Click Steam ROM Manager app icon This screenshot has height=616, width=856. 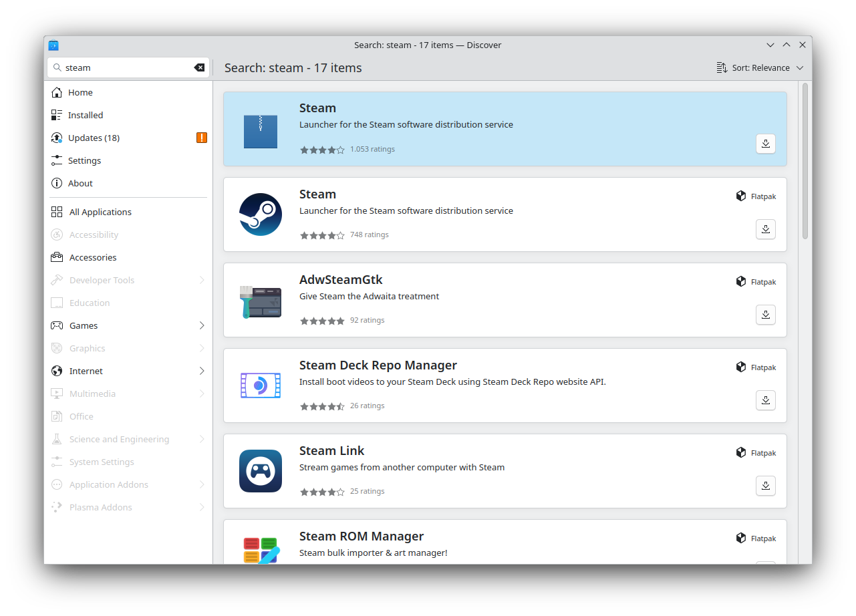click(261, 550)
